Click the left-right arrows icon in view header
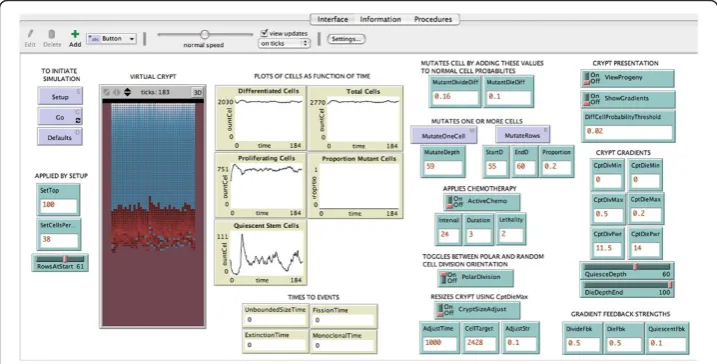Viewport: 717px width, 364px height. (x=117, y=92)
